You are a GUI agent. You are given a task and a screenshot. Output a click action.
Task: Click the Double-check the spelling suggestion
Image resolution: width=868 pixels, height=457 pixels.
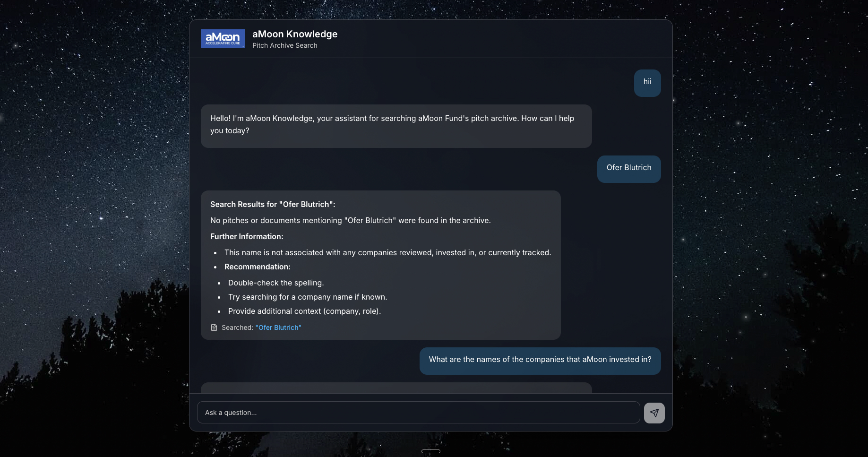[x=276, y=283]
